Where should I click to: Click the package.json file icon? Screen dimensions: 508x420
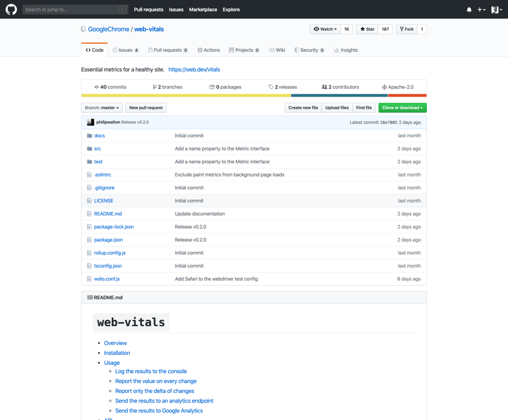89,240
